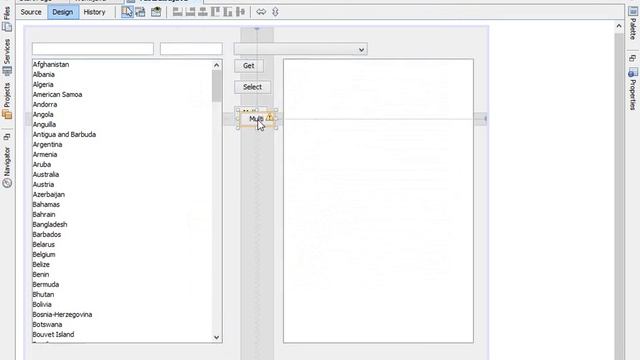Screen dimensions: 640x360
Task: Select Algeria in the list
Action: (x=43, y=84)
